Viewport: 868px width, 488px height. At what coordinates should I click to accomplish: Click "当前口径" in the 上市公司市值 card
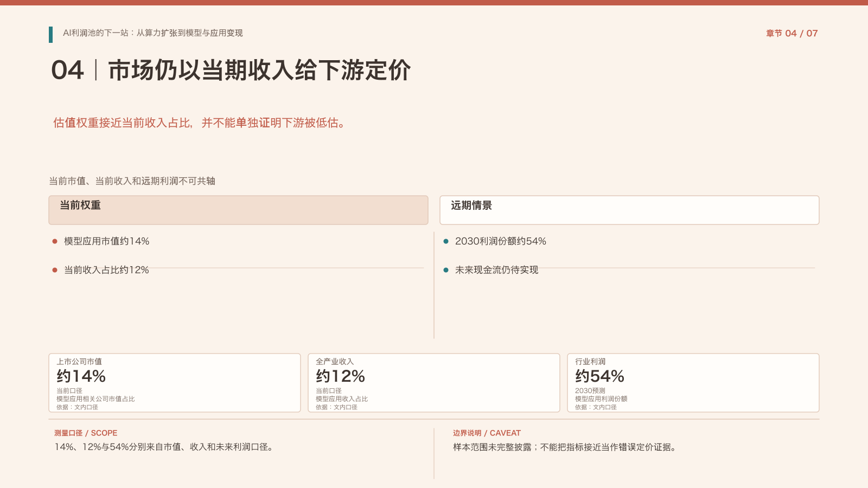[69, 390]
